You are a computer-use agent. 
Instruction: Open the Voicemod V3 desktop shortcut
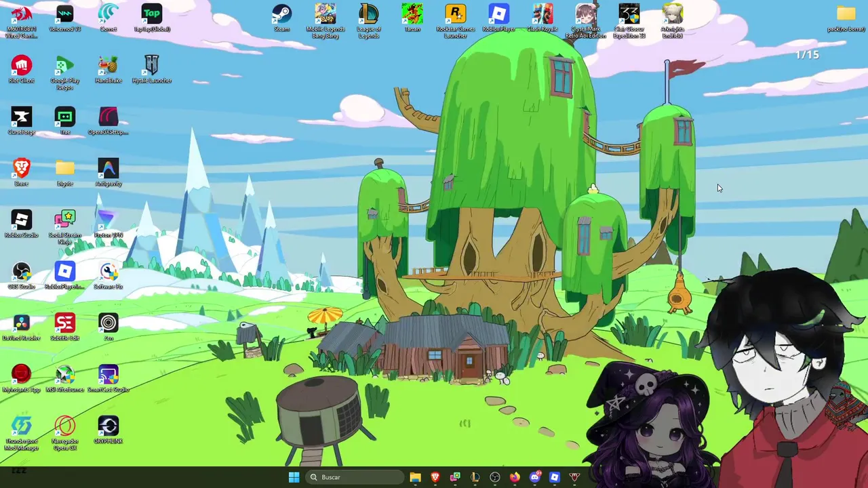tap(65, 19)
